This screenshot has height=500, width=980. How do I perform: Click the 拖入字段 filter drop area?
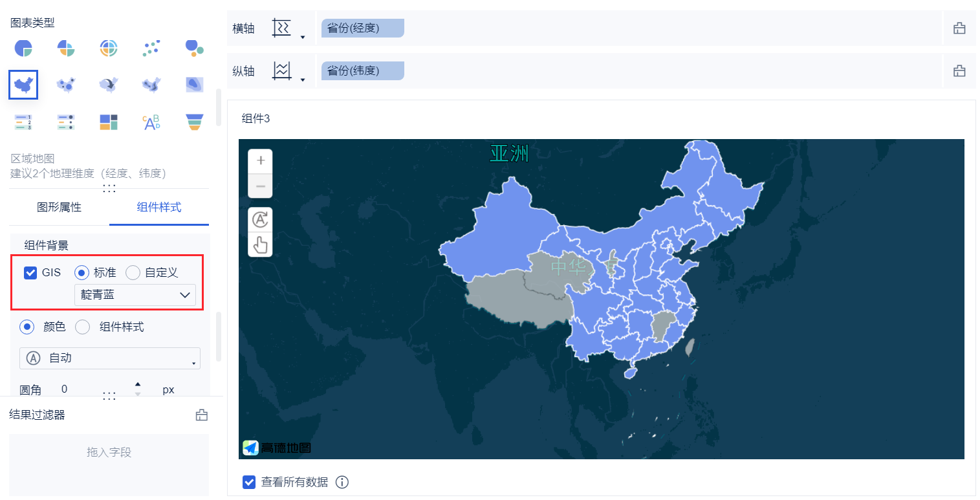coord(109,452)
